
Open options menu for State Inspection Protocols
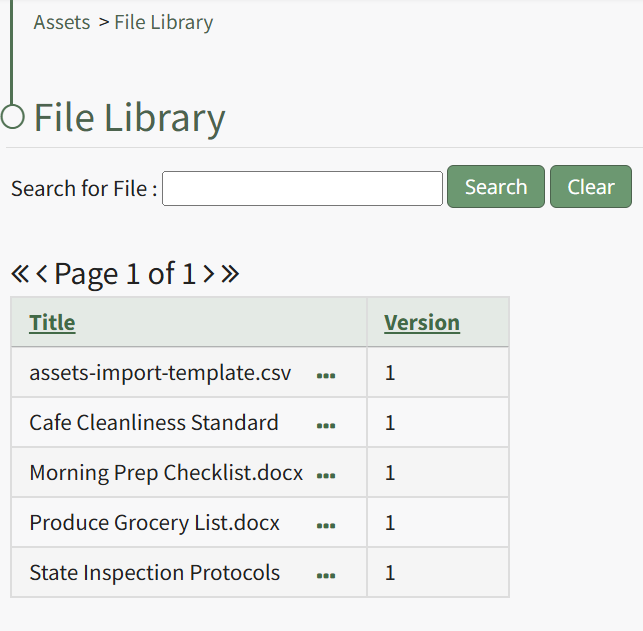[326, 576]
